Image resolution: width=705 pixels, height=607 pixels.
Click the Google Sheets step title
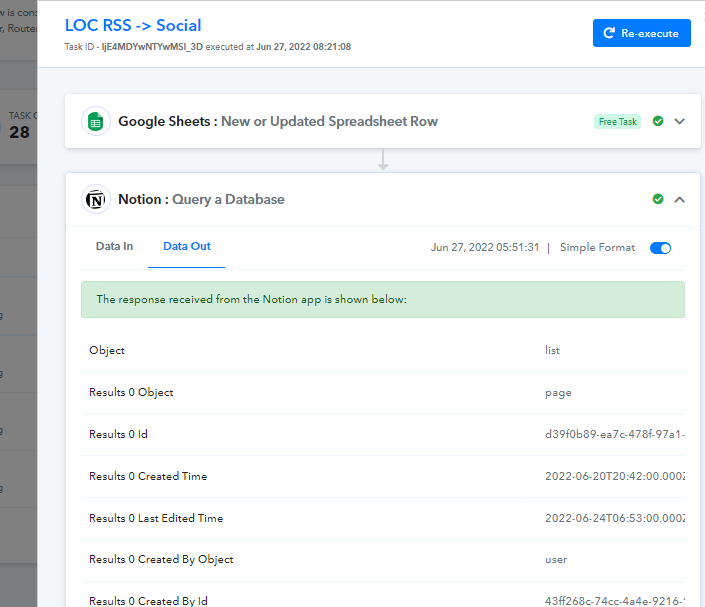[x=278, y=121]
